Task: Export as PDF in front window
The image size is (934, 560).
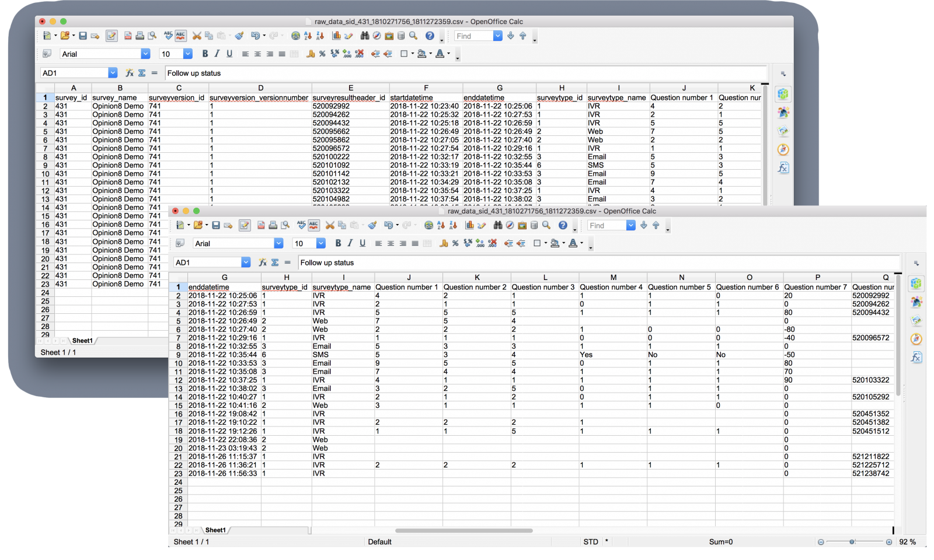Action: tap(261, 226)
